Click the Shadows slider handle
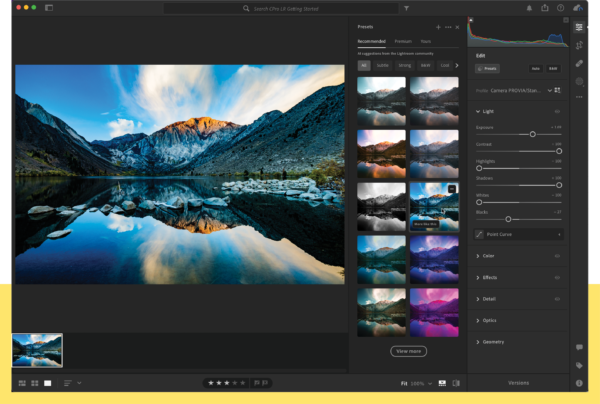 tap(559, 185)
